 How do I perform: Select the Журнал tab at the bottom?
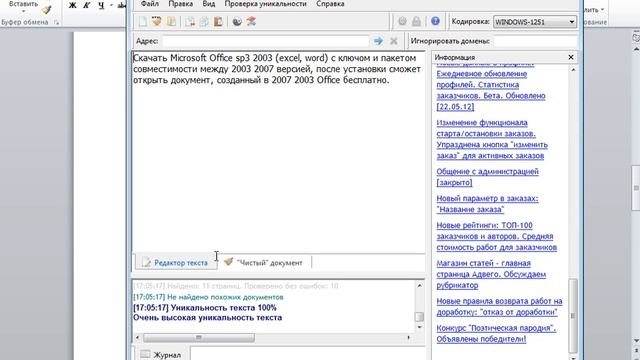coord(161,354)
